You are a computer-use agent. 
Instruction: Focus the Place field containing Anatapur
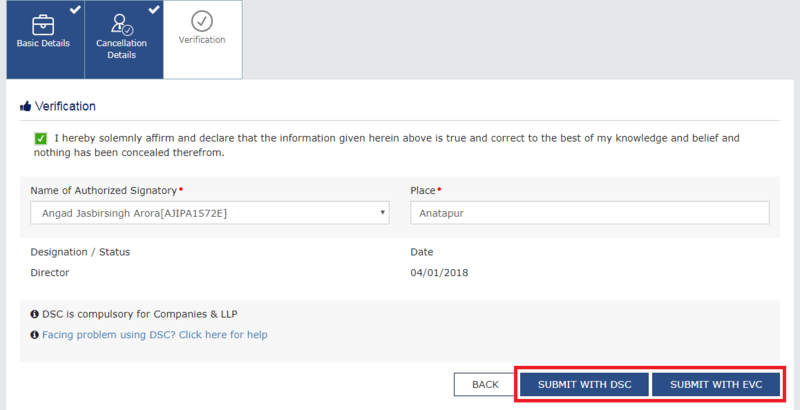589,213
